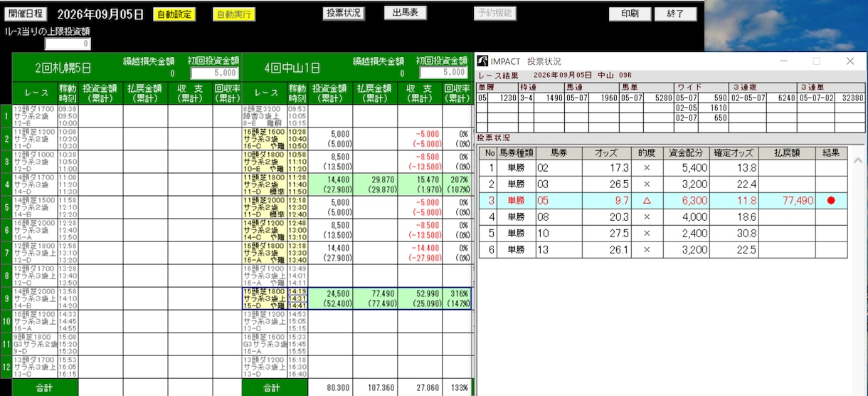This screenshot has width=868, height=396.
Task: Select row number 4 in the race list
Action: point(6,184)
